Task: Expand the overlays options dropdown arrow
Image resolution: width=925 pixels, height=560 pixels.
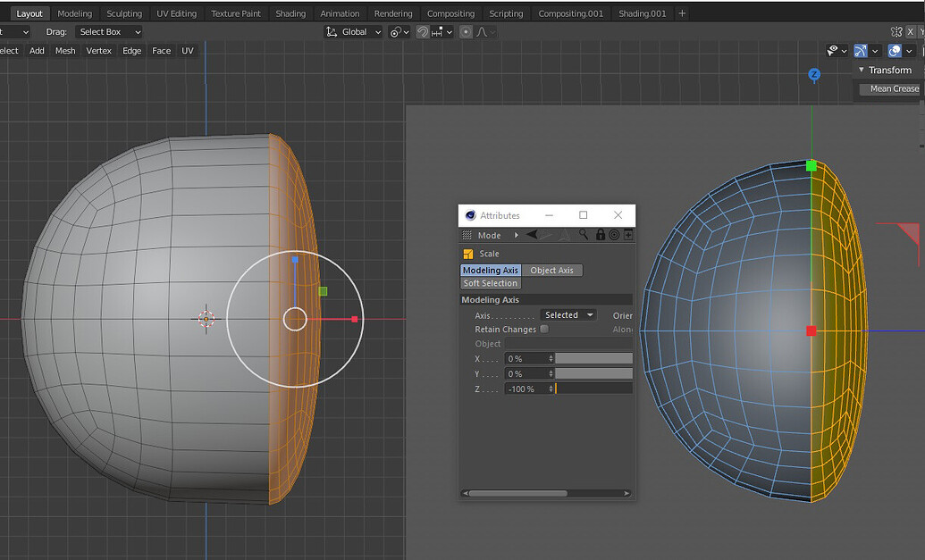Action: [909, 51]
